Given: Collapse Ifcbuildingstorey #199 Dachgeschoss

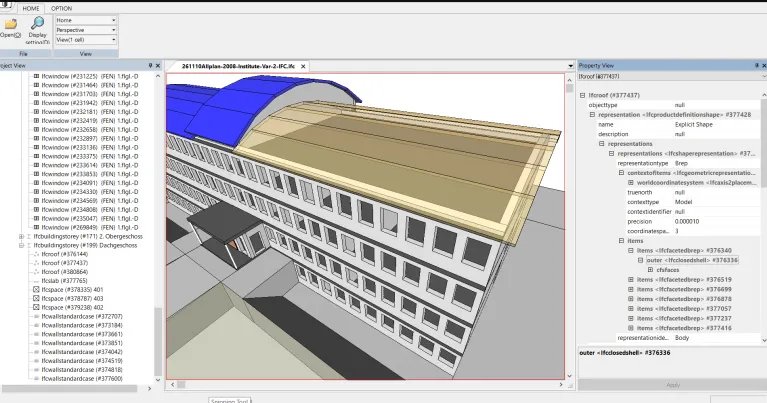Looking at the screenshot, I should click(x=22, y=246).
